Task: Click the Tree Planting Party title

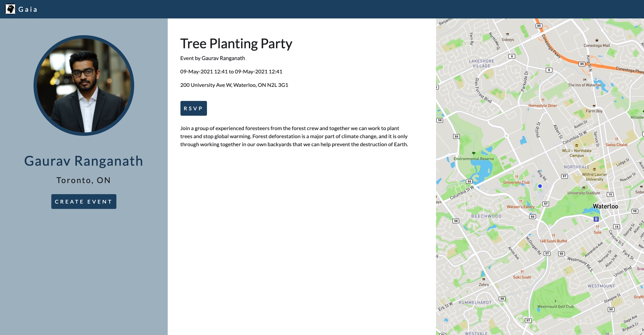Action: click(236, 44)
